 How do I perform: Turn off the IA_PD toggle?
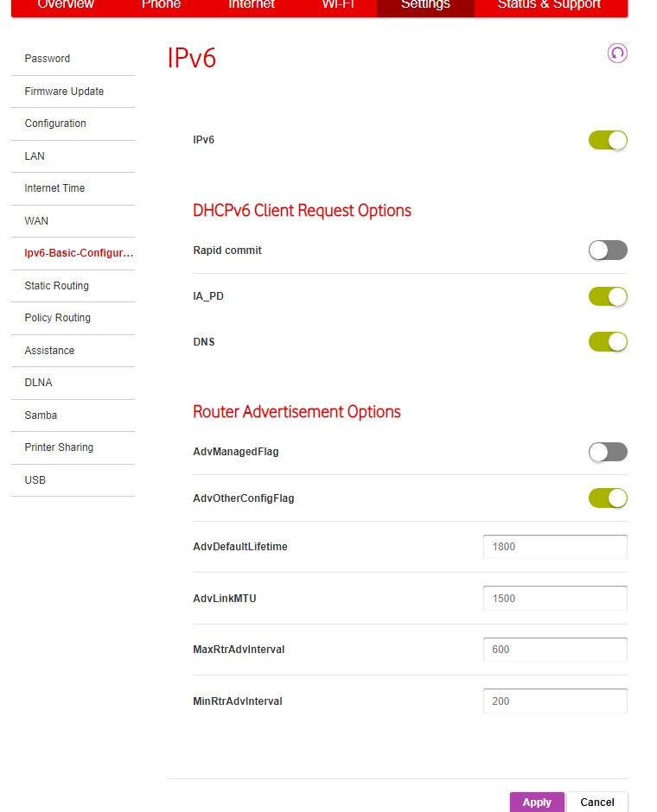click(x=608, y=296)
